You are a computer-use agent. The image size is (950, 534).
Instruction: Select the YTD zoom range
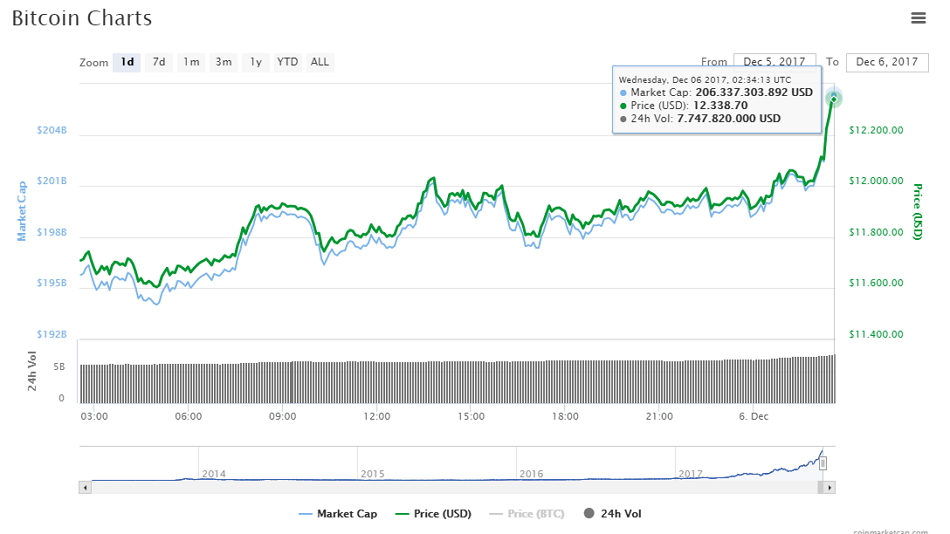287,62
